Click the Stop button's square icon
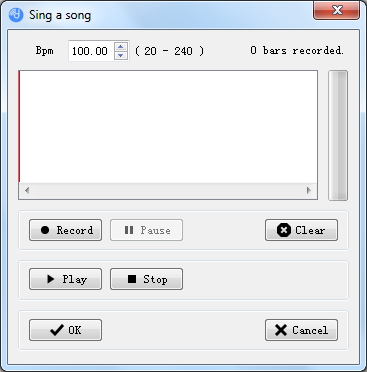 tap(132, 279)
